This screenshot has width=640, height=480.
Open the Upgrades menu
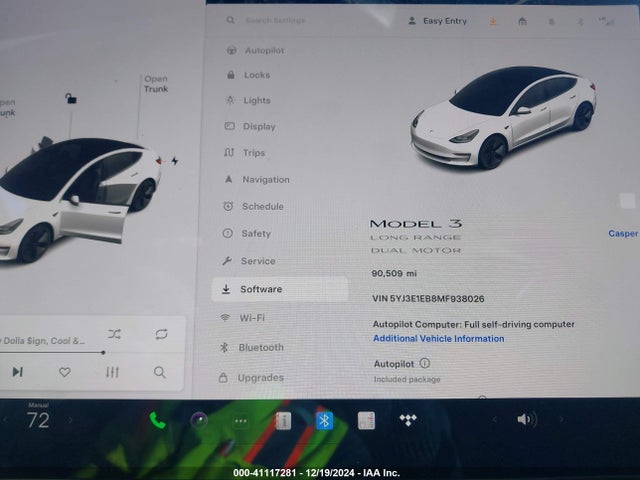[251, 378]
